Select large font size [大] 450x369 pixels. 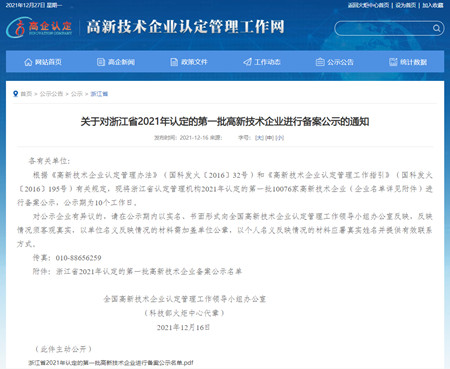point(259,138)
